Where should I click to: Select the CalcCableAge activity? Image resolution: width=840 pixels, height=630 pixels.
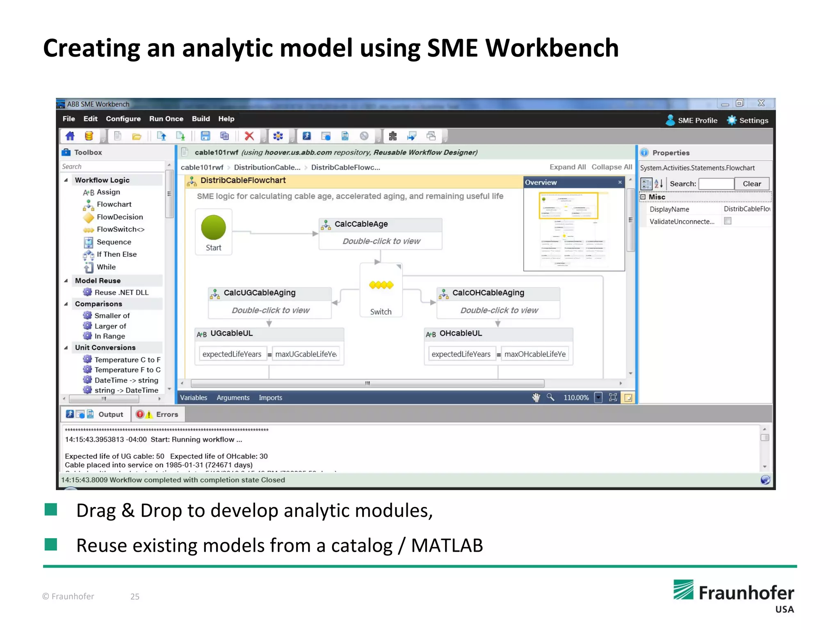pyautogui.click(x=380, y=234)
